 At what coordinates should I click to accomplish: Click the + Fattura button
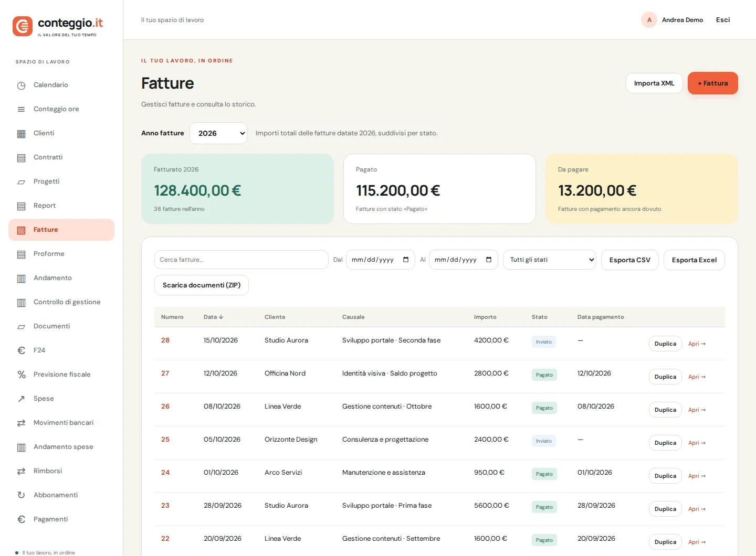point(712,83)
